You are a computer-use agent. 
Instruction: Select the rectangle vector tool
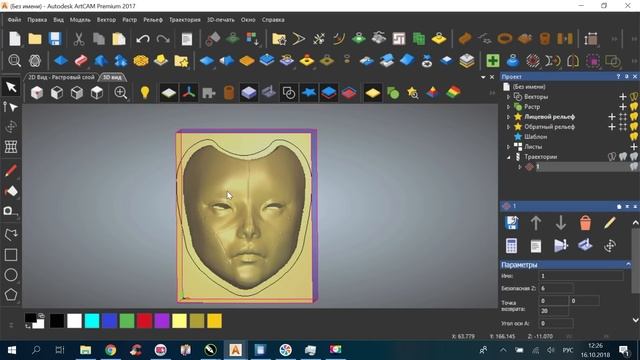11,255
